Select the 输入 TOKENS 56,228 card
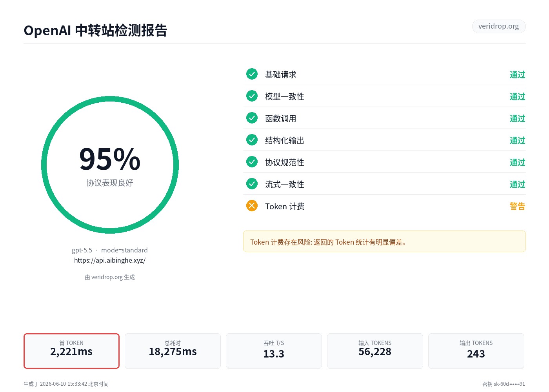 pos(375,351)
